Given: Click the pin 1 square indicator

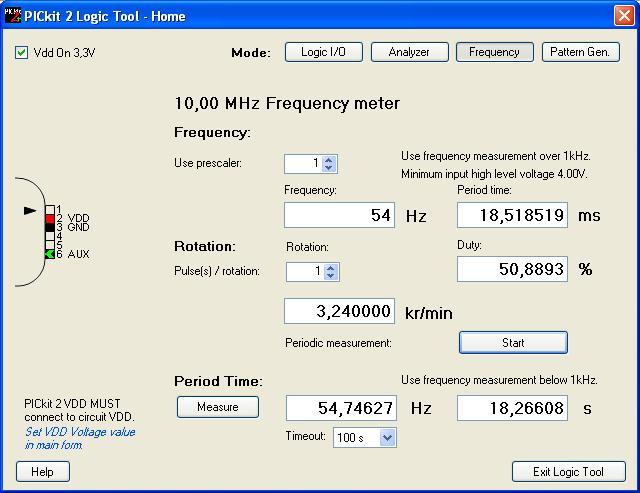Looking at the screenshot, I should coord(50,209).
